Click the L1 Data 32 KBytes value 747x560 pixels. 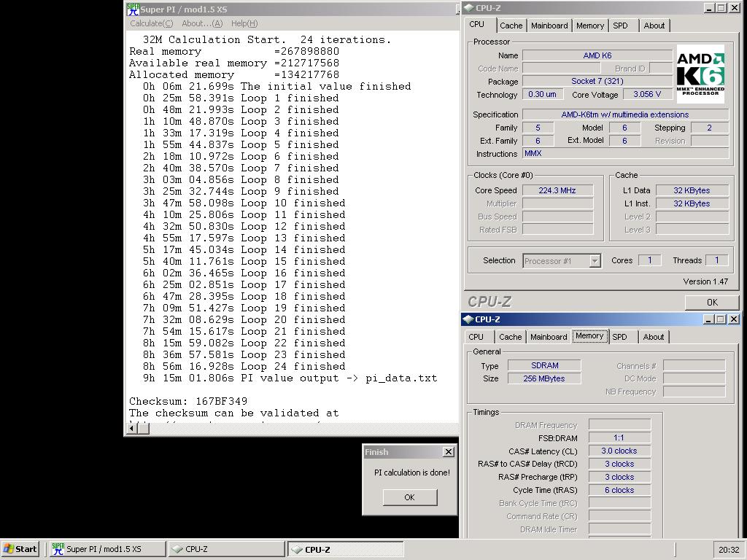(692, 190)
